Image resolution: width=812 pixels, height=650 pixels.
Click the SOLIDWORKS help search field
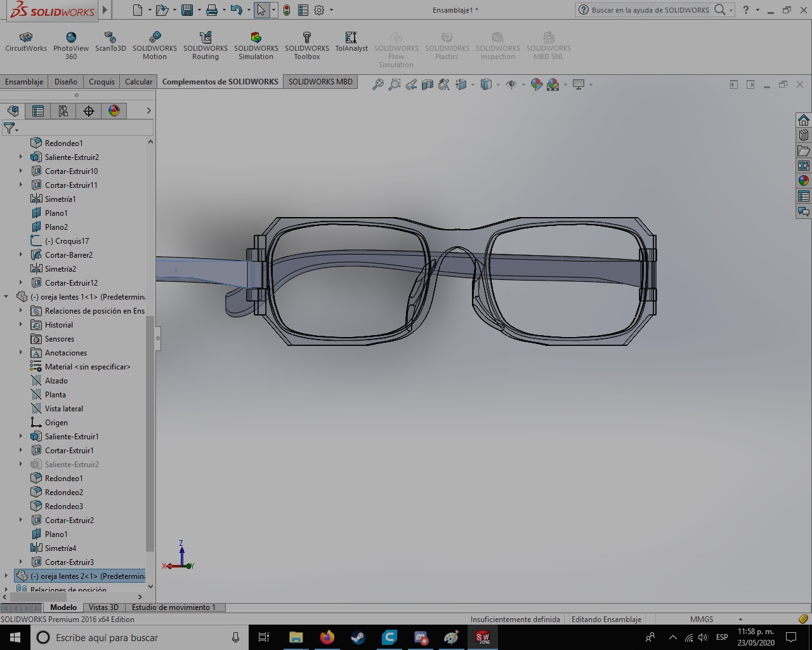click(x=650, y=10)
